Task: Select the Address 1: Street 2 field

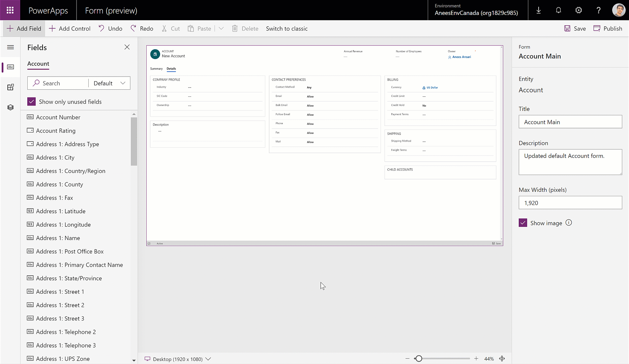Action: coord(60,305)
